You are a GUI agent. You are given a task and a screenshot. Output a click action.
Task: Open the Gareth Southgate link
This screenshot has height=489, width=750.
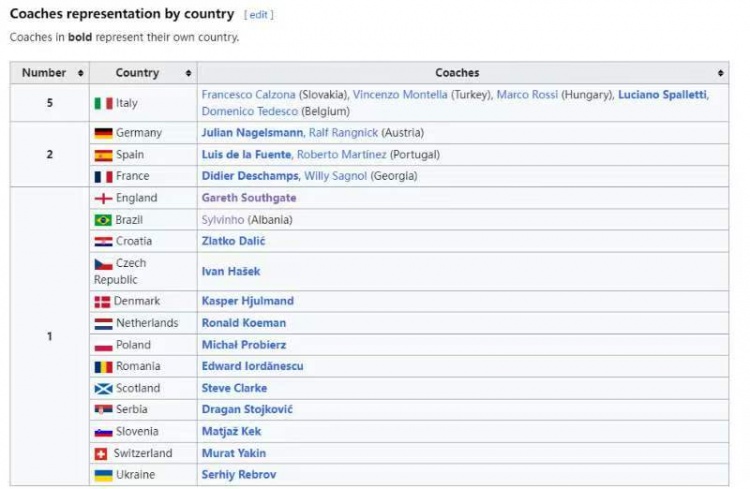pos(248,198)
